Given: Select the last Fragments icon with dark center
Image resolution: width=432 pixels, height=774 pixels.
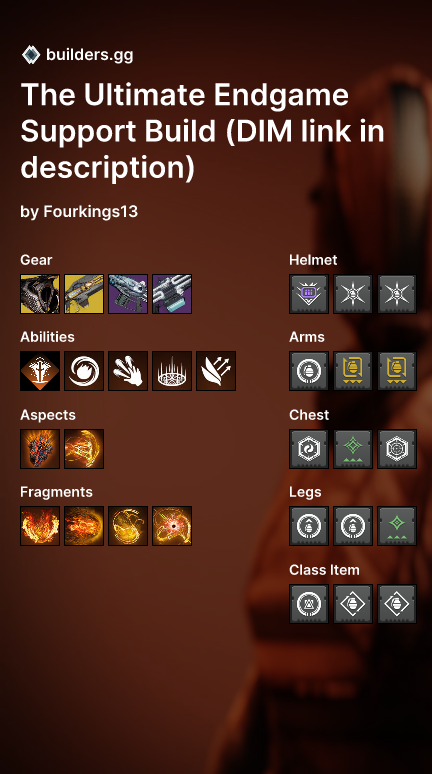Looking at the screenshot, I should coord(172,526).
